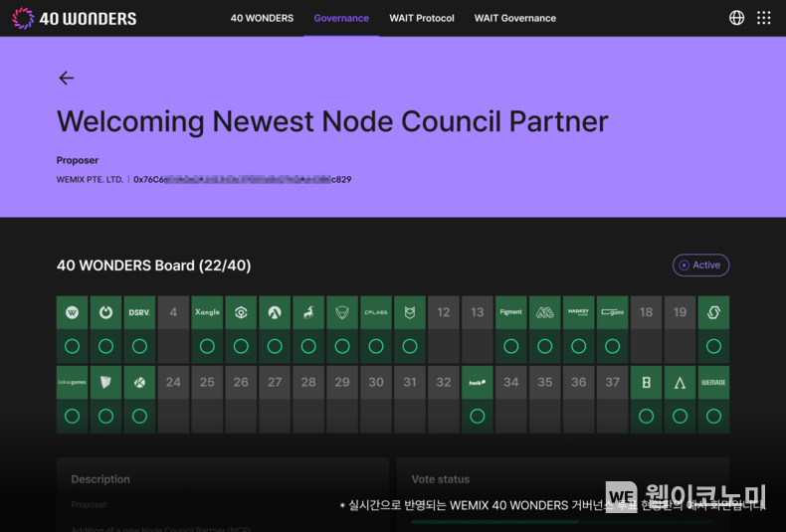
Task: Click empty board slot 34
Action: pos(510,382)
